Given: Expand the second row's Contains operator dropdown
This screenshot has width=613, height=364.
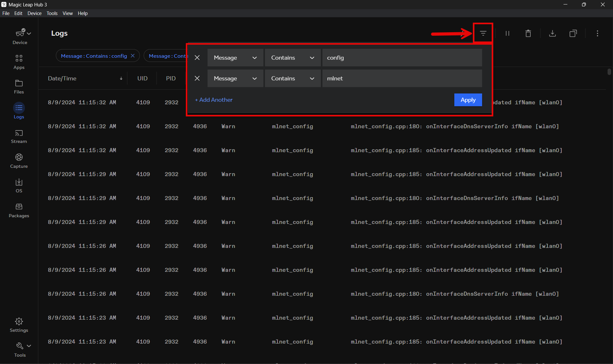Looking at the screenshot, I should [292, 78].
